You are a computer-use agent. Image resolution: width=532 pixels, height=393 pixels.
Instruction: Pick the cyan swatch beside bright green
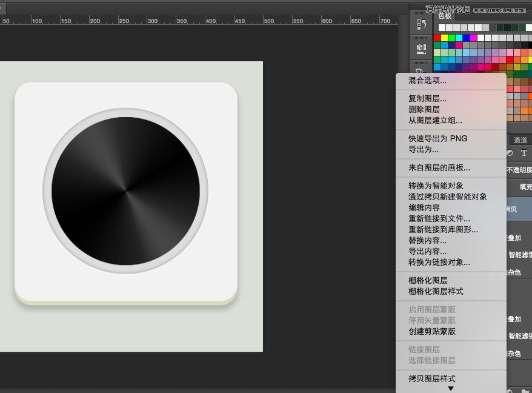(459, 38)
